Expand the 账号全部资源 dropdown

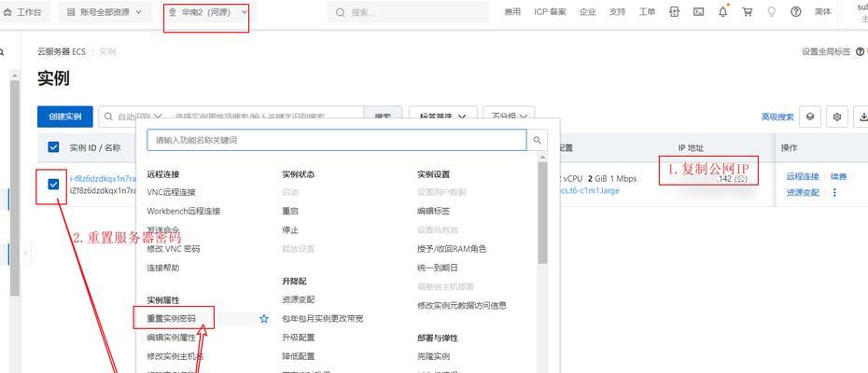[105, 11]
